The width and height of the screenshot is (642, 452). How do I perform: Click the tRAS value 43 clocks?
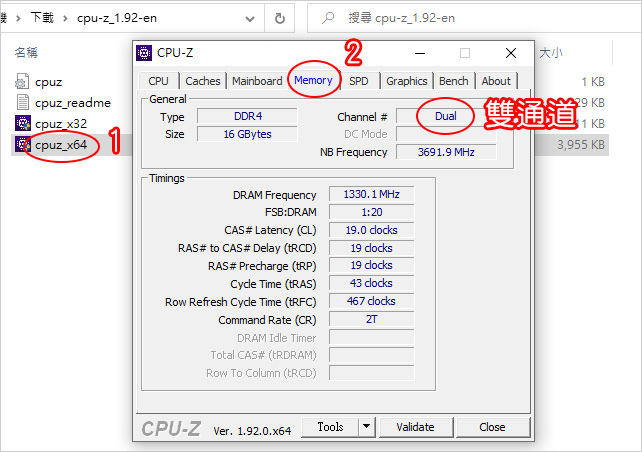[x=371, y=283]
